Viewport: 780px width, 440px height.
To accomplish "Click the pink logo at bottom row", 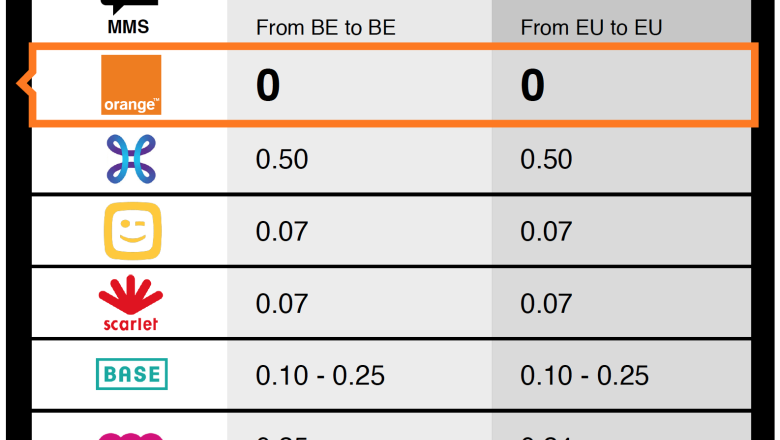I will (130, 437).
